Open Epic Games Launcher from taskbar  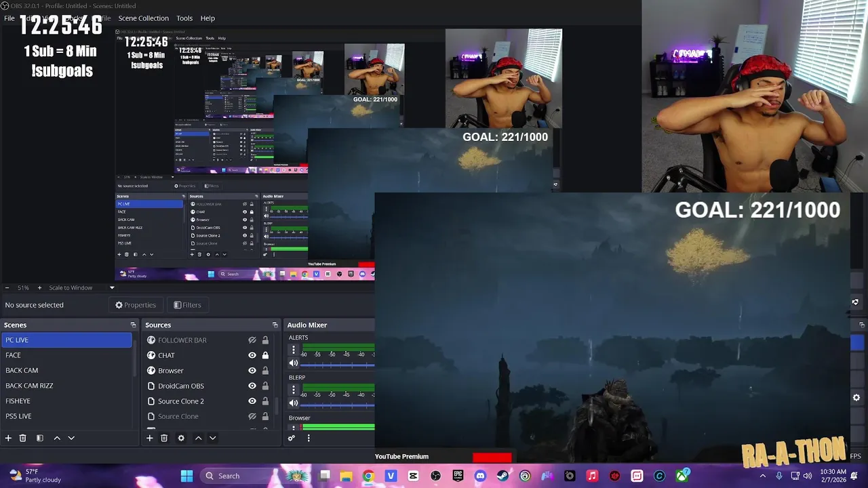click(x=458, y=476)
